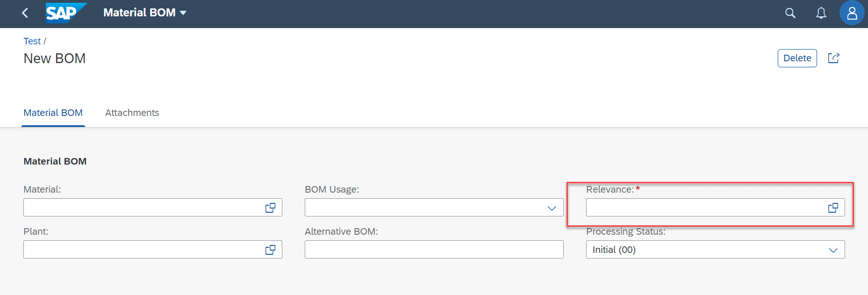Go back using the header arrow

[x=25, y=13]
